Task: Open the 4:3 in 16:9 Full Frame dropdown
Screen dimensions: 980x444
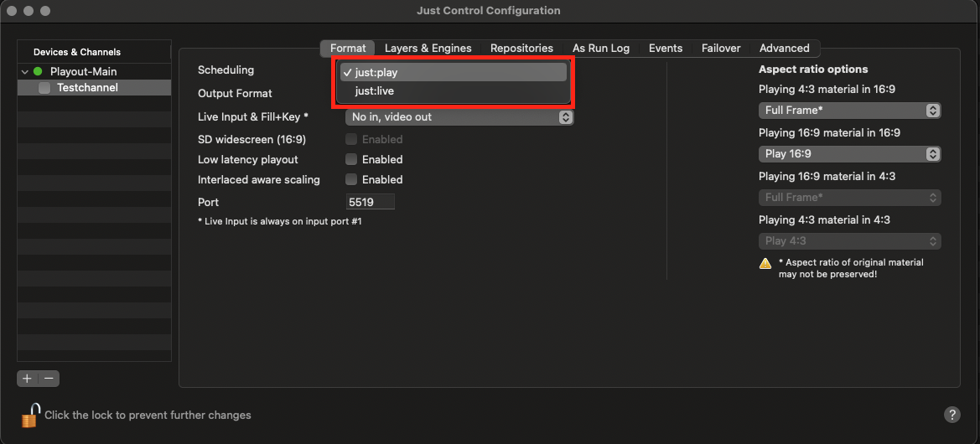Action: pyautogui.click(x=849, y=110)
